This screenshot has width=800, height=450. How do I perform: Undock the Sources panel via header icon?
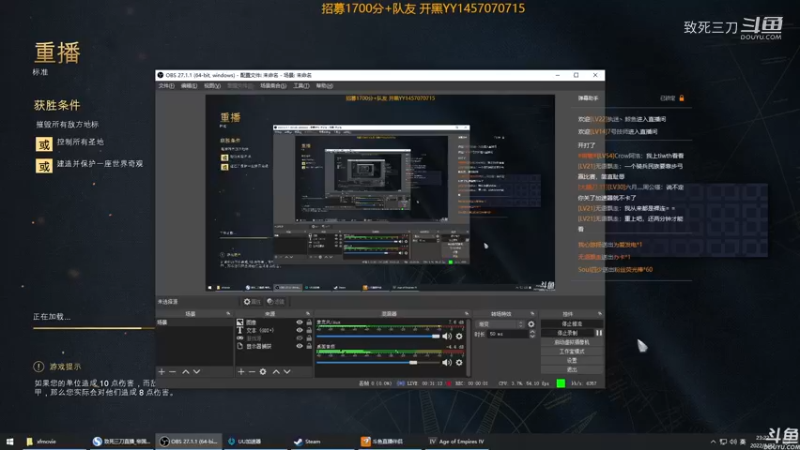point(308,314)
